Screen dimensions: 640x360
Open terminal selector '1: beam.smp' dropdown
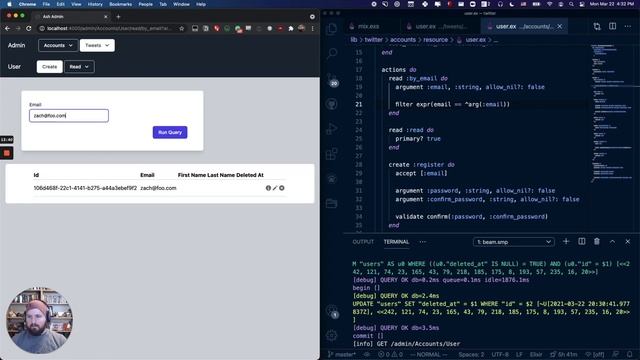513,242
